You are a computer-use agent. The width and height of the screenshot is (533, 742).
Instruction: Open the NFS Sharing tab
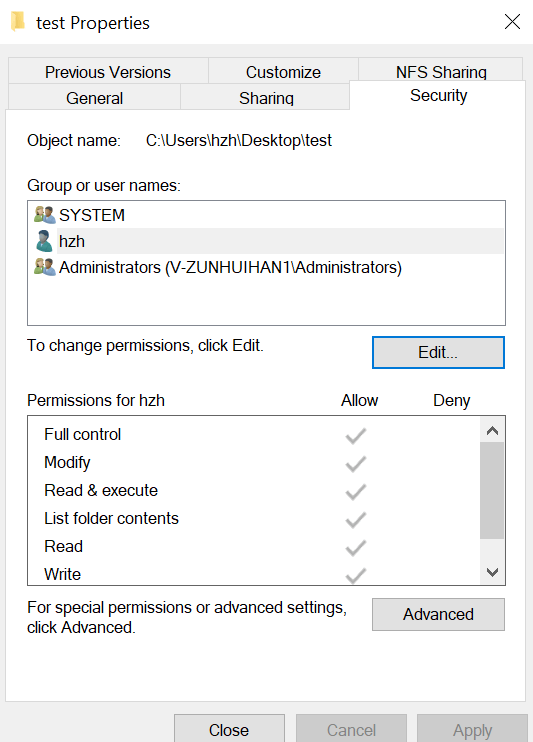441,71
